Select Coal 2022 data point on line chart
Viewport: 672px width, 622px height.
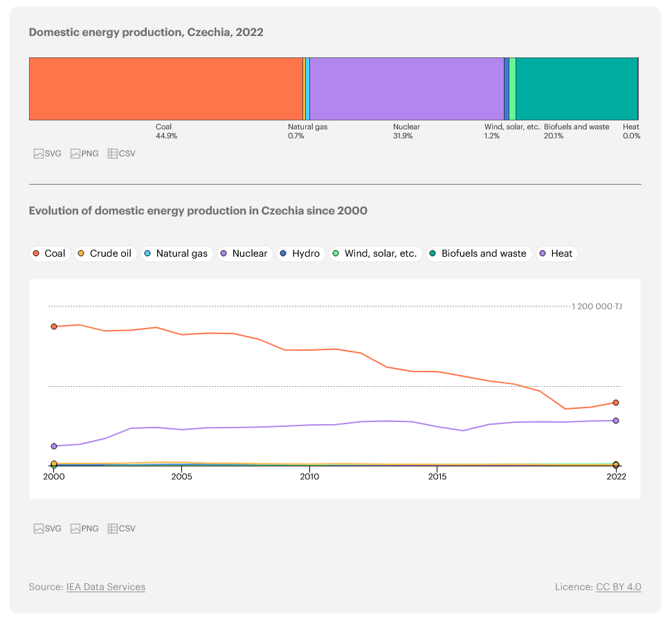(616, 403)
